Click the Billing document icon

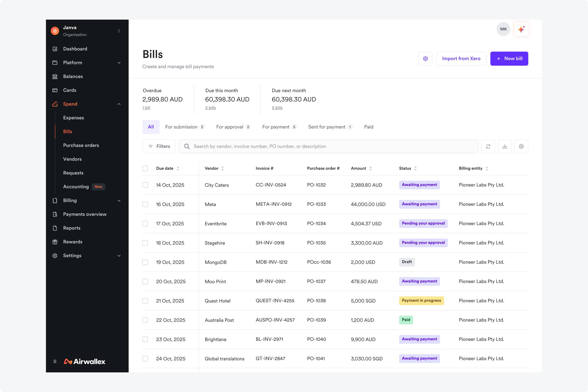(x=55, y=200)
